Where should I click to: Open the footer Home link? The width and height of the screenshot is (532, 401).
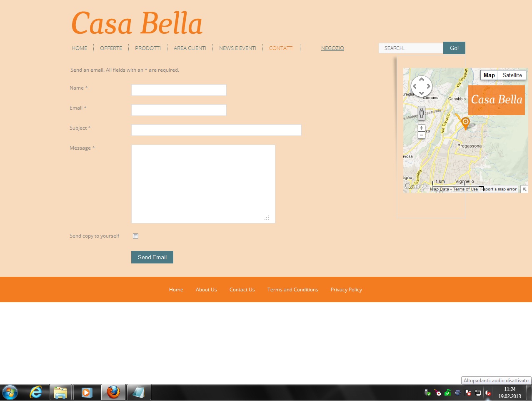[176, 290]
